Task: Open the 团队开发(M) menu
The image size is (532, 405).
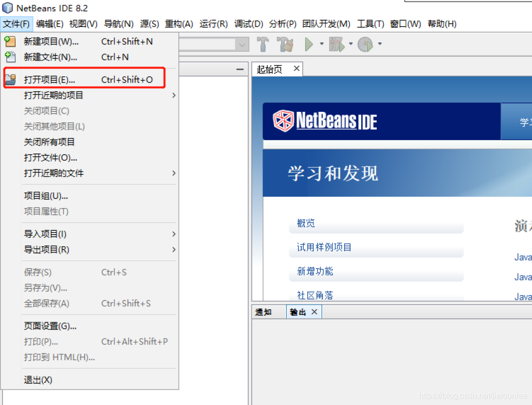Action: pyautogui.click(x=326, y=24)
